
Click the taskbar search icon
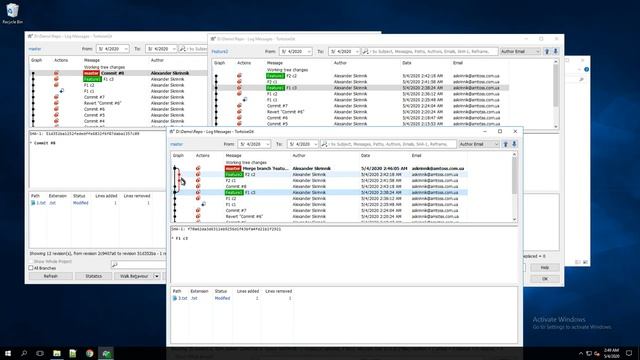point(24,353)
